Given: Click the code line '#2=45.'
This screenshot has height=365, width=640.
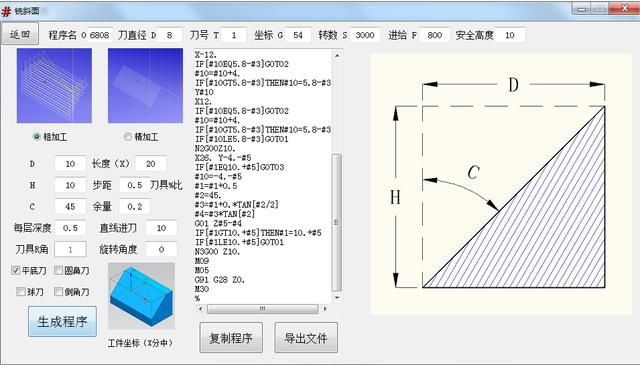Looking at the screenshot, I should tap(208, 195).
